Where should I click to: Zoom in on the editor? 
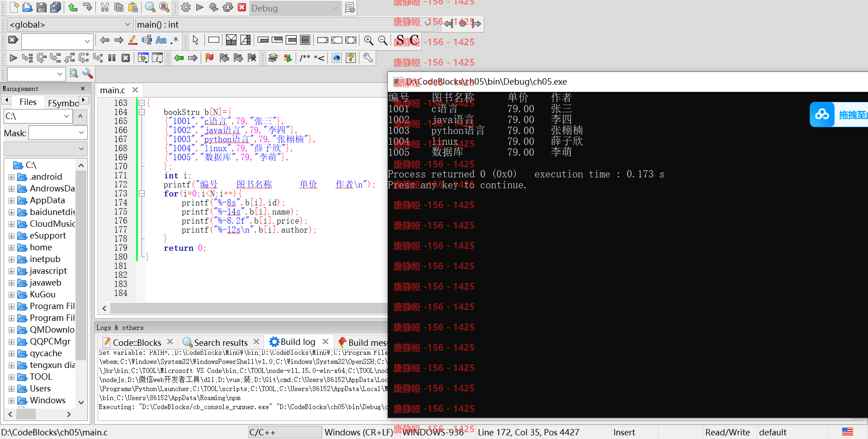click(369, 40)
